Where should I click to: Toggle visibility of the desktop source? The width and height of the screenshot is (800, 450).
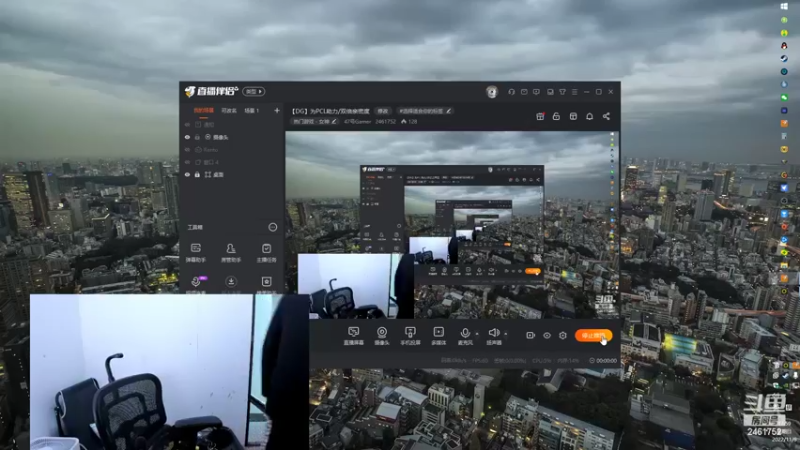pyautogui.click(x=187, y=174)
